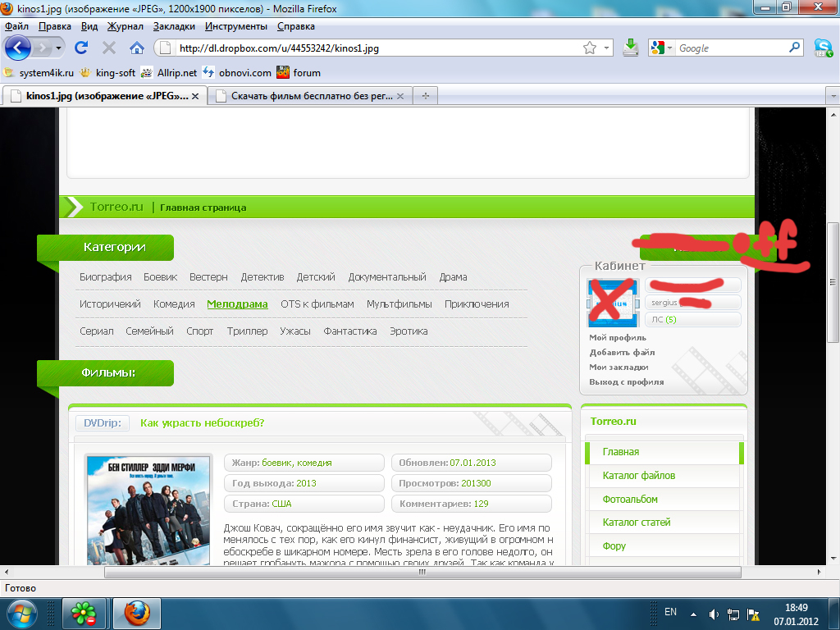Open the Закладки menu
This screenshot has width=840, height=630.
[x=174, y=26]
